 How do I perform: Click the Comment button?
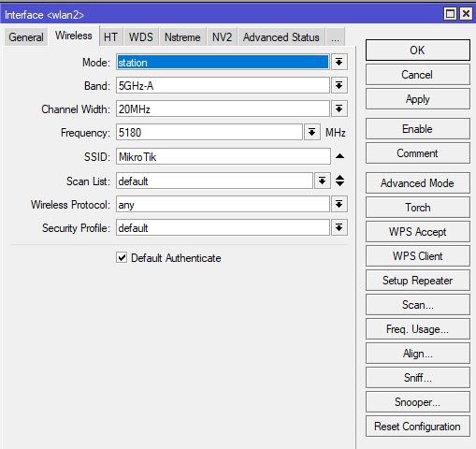coord(417,153)
